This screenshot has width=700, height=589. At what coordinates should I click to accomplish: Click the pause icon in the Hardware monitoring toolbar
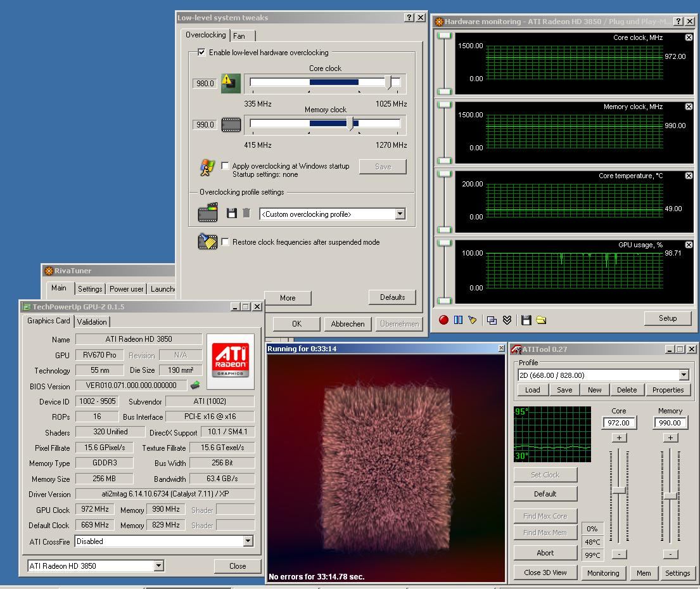coord(458,320)
